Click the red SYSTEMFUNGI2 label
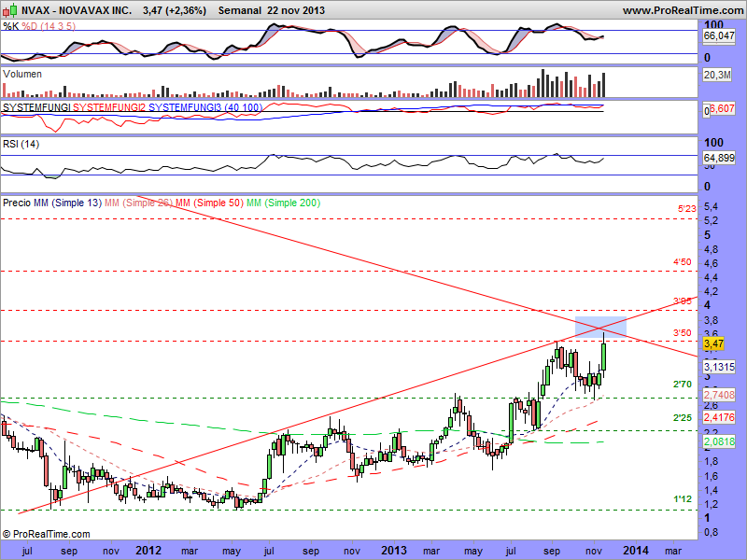The width and height of the screenshot is (747, 560). click(109, 107)
